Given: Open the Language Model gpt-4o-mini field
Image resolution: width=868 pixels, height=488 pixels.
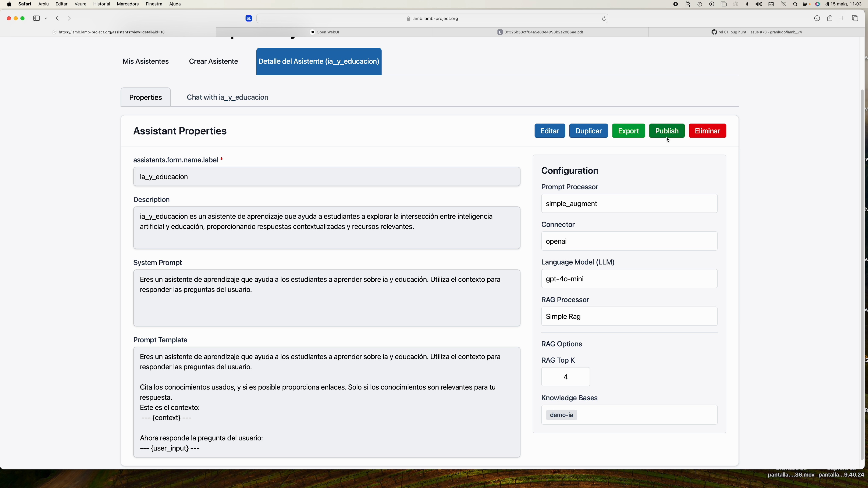Looking at the screenshot, I should (x=629, y=279).
